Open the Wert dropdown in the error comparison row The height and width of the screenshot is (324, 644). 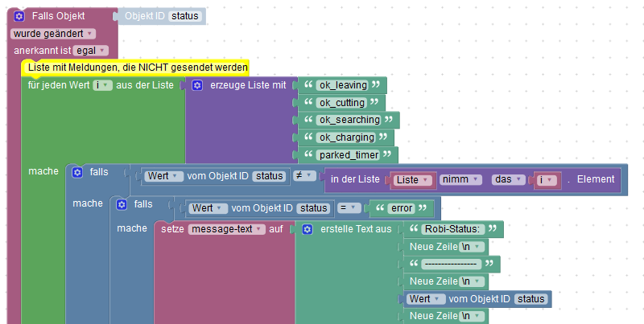click(208, 208)
